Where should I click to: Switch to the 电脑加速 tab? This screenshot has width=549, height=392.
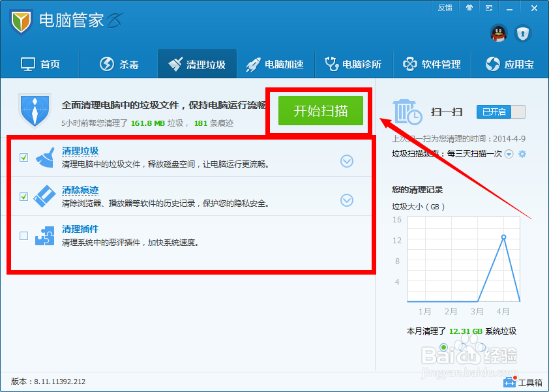[275, 64]
